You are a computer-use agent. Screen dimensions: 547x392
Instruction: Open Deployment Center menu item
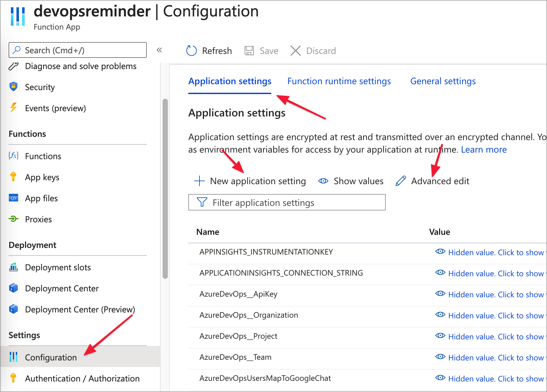click(x=62, y=288)
